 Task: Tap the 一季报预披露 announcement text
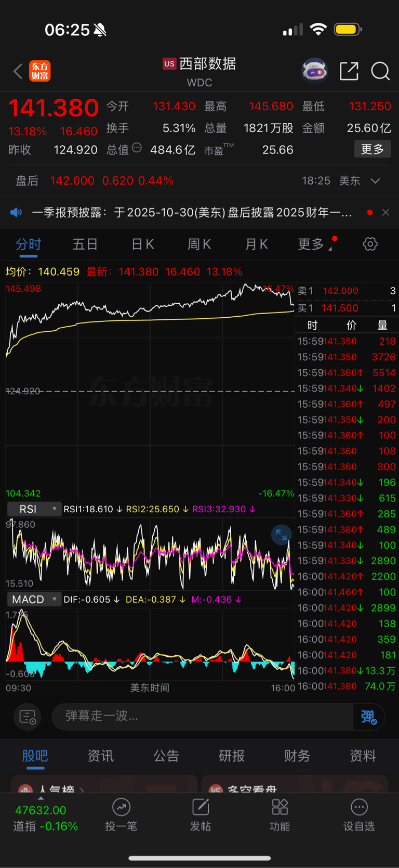192,212
